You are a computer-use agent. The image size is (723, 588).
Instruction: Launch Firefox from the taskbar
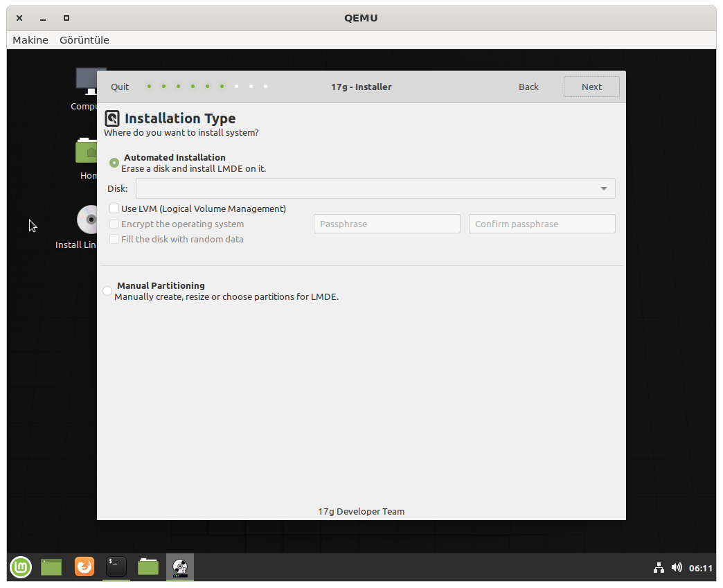pyautogui.click(x=84, y=567)
